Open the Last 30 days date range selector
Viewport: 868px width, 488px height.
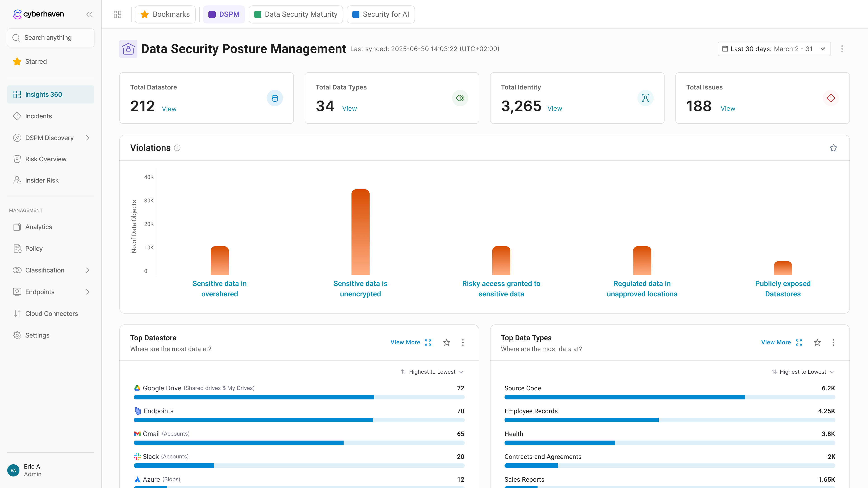point(774,49)
